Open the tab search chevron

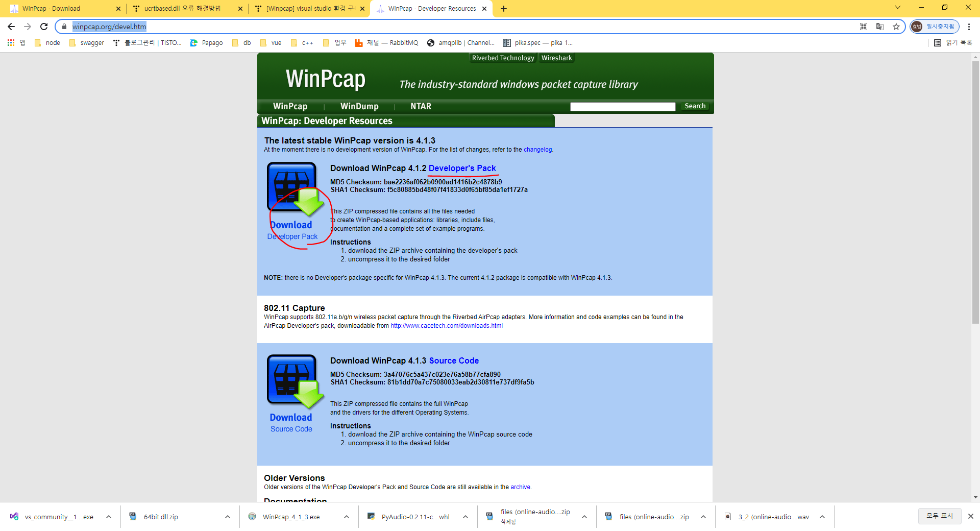898,8
